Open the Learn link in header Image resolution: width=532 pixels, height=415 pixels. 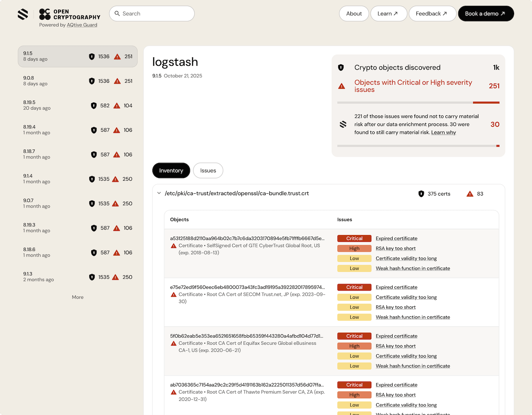click(x=389, y=14)
